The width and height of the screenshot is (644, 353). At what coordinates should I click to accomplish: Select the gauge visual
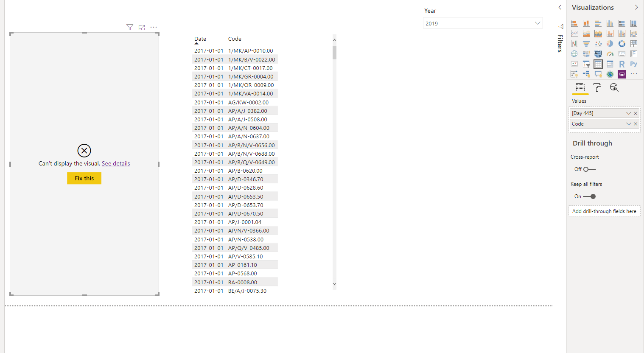coord(610,54)
